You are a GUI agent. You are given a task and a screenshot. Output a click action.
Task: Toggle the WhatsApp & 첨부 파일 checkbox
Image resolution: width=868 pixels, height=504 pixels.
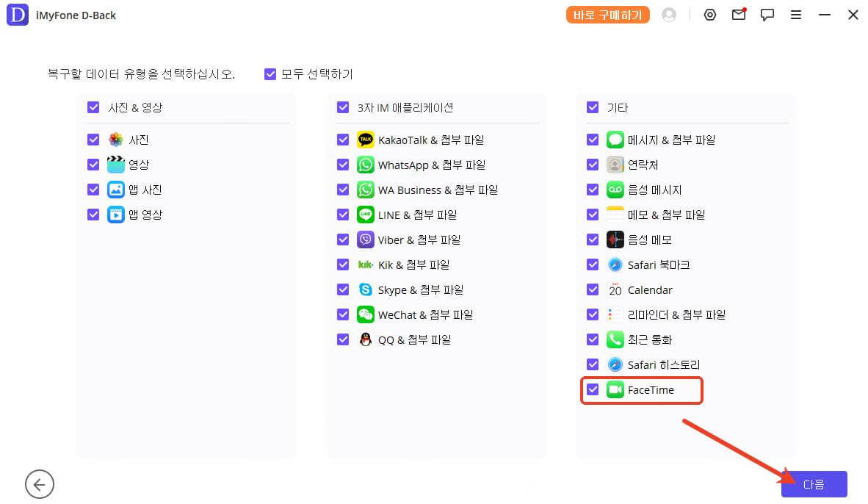pos(343,165)
